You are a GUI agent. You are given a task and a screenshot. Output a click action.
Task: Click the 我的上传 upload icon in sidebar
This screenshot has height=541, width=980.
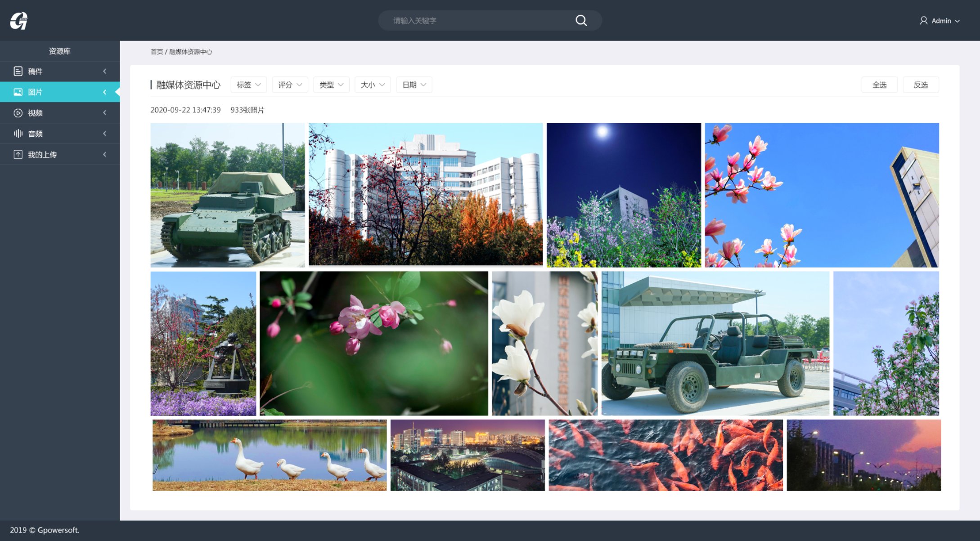click(18, 155)
